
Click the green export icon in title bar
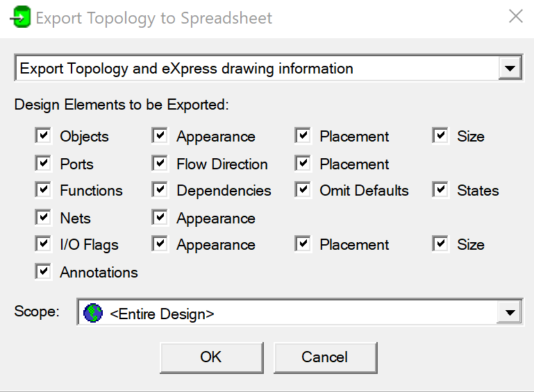(x=20, y=17)
